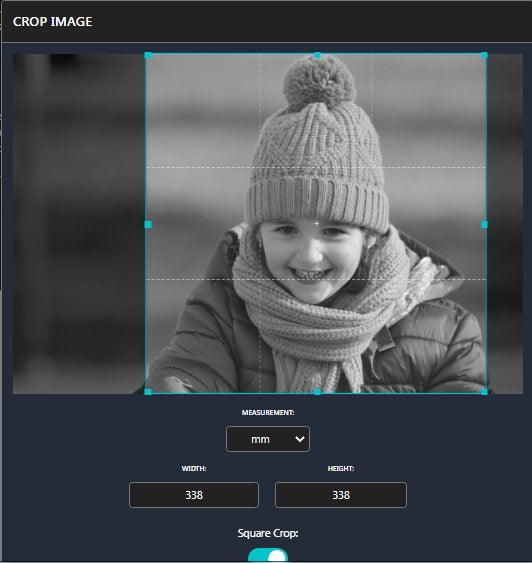This screenshot has height=563, width=532.
Task: Click the Measurement label text
Action: coord(268,413)
